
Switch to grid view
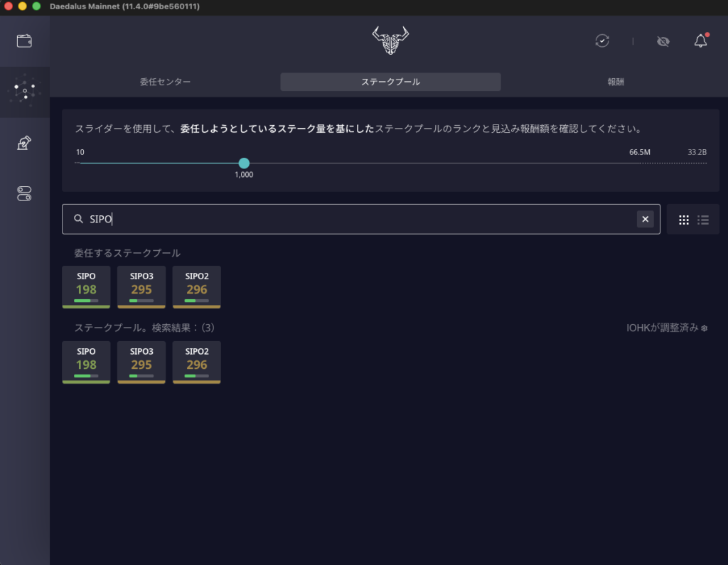(x=683, y=220)
